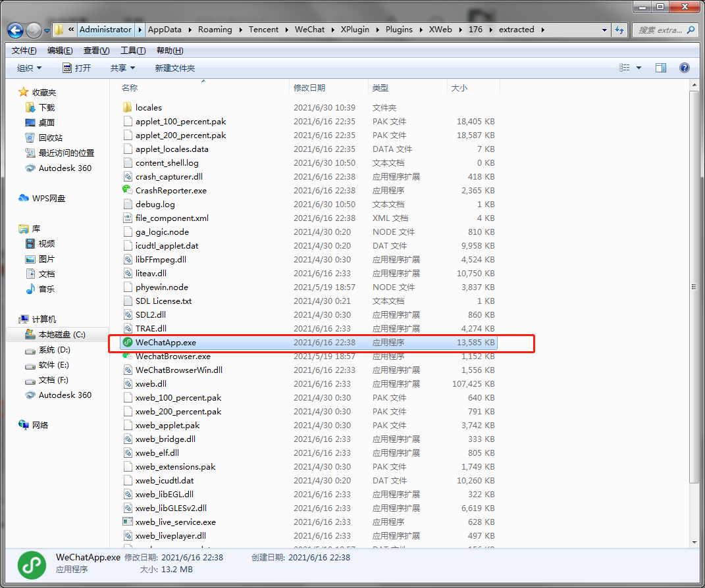Select SDL License.txt file name
Screen dimensions: 705x588
(x=164, y=301)
